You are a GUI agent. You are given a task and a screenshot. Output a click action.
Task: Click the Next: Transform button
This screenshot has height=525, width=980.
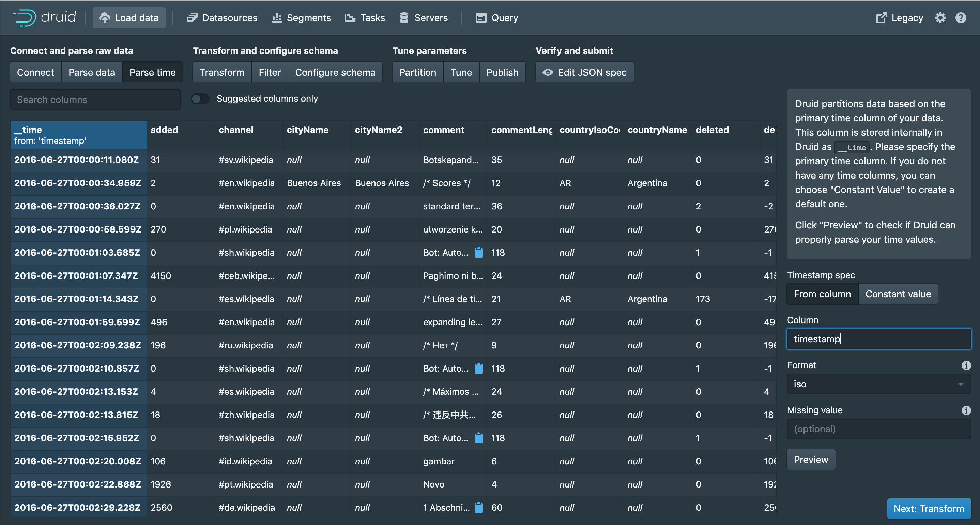[929, 509]
